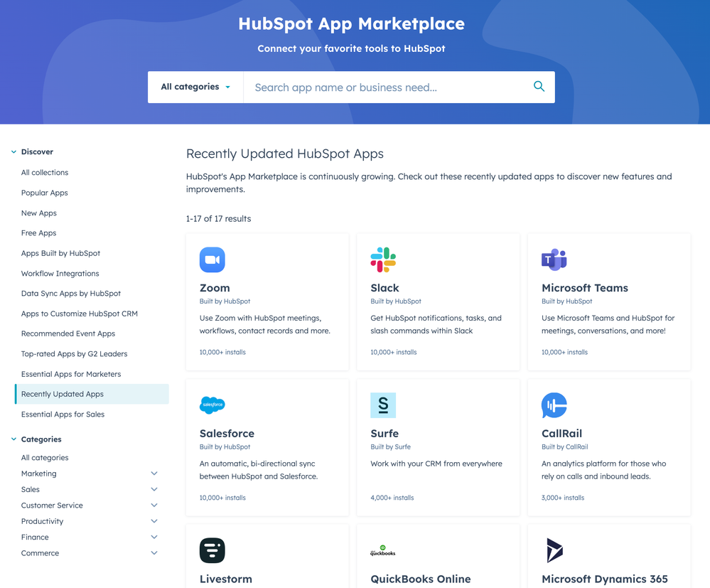The width and height of the screenshot is (710, 588).
Task: Start a search with the magnifying glass icon
Action: coord(539,85)
